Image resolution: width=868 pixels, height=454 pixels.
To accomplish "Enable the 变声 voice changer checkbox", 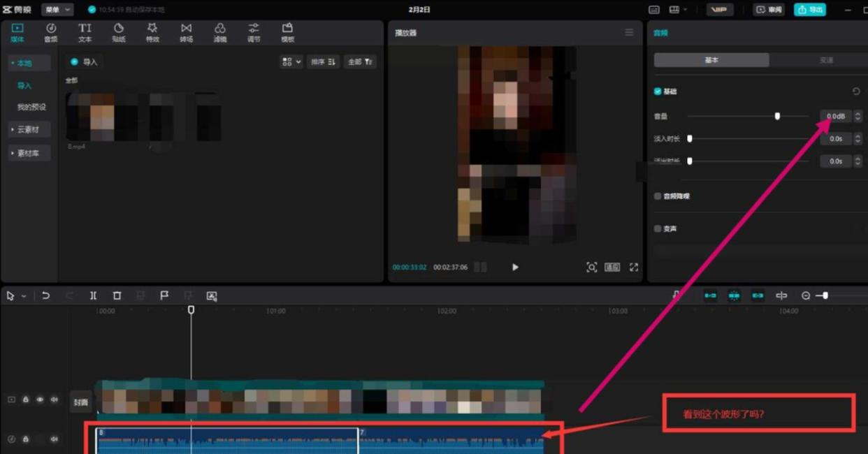I will tap(658, 229).
